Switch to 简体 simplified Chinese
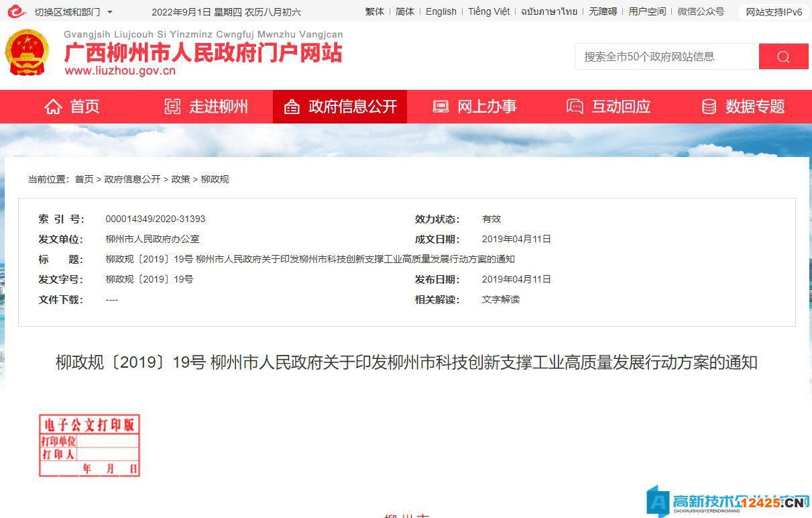 tap(405, 11)
